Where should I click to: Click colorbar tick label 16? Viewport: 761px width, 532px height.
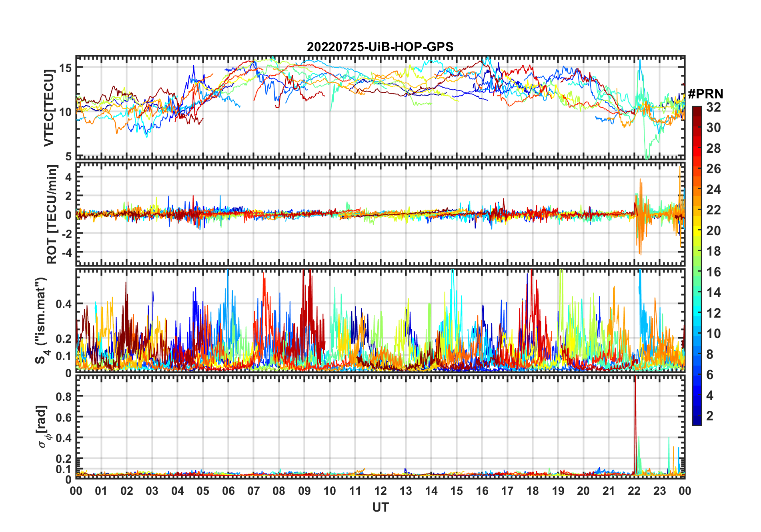tap(713, 272)
